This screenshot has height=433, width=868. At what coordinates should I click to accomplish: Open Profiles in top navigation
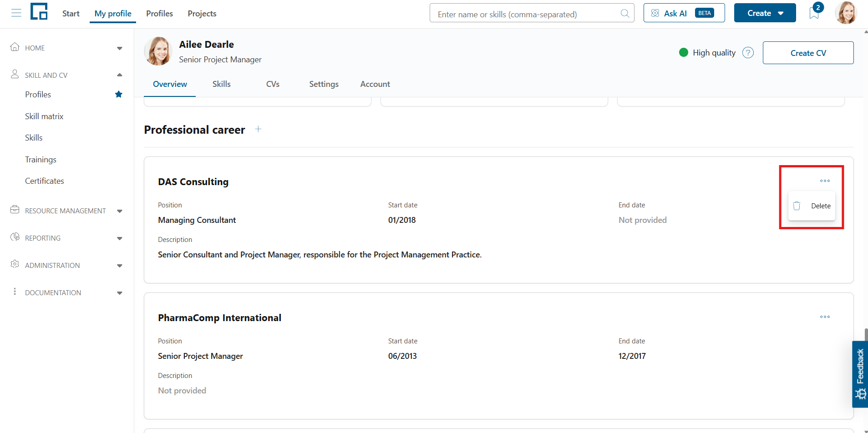point(159,14)
